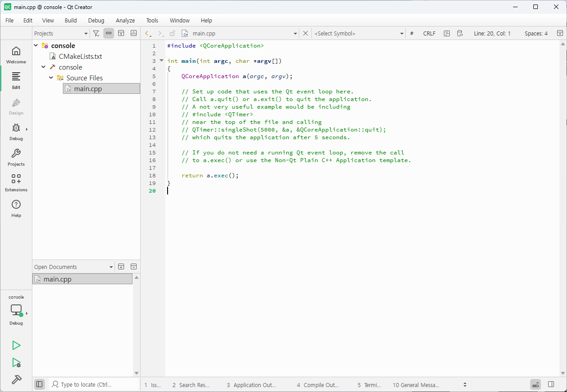Open the Extensions mode
This screenshot has height=392, width=567.
[16, 183]
